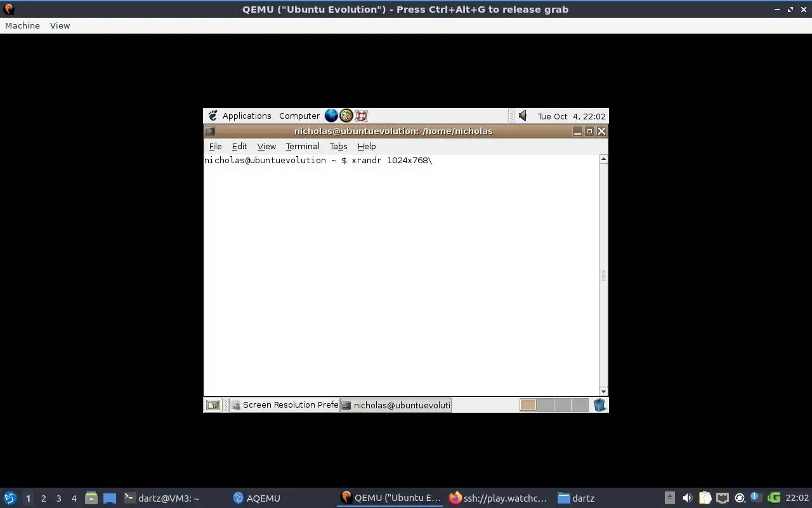Click the guest clock Tue Oct 4, 22:02
The image size is (812, 508).
[572, 116]
